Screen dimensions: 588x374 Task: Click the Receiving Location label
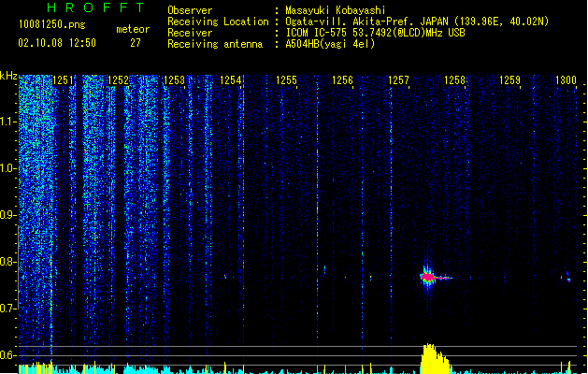[218, 22]
